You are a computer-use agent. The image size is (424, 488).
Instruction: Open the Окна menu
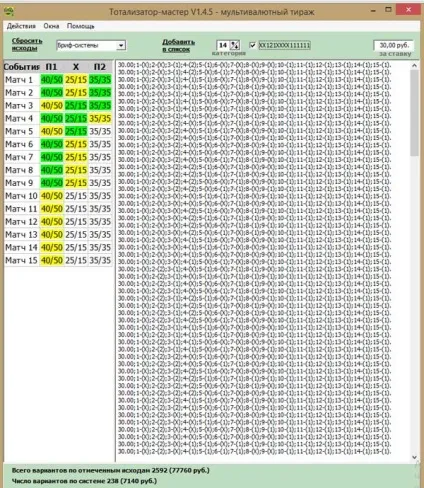tap(51, 26)
